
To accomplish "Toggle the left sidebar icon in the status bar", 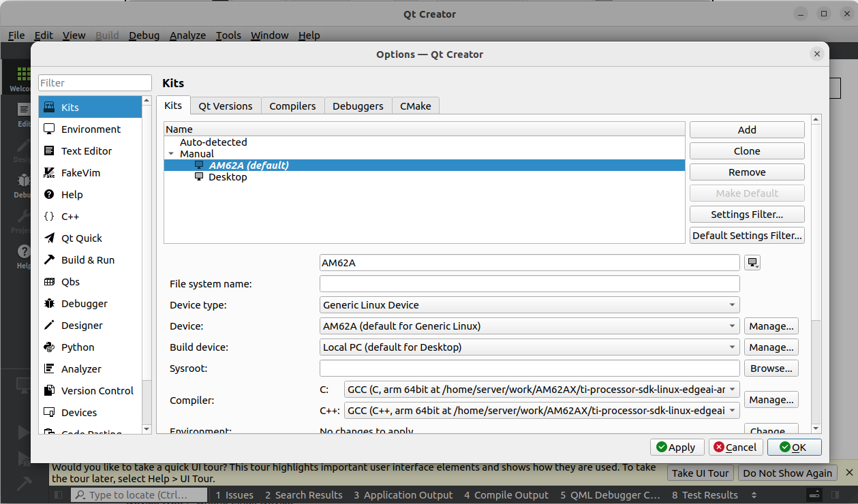I will coord(59,495).
